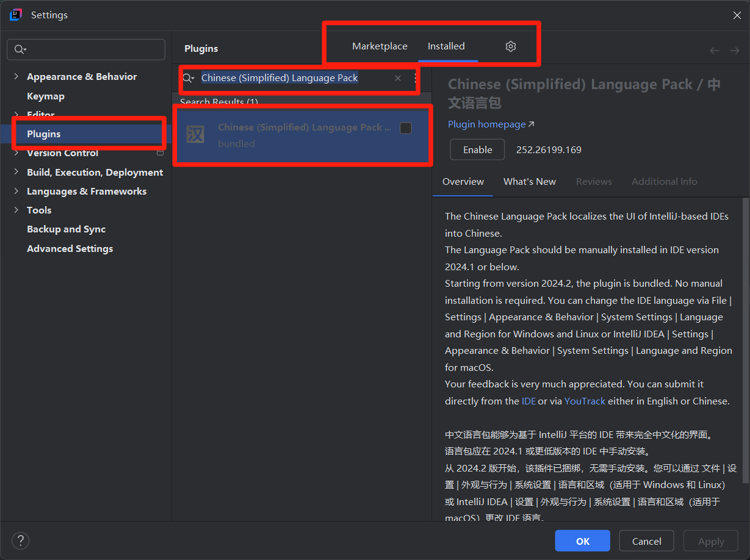The width and height of the screenshot is (750, 560).
Task: Open Advanced Settings page
Action: 70,249
